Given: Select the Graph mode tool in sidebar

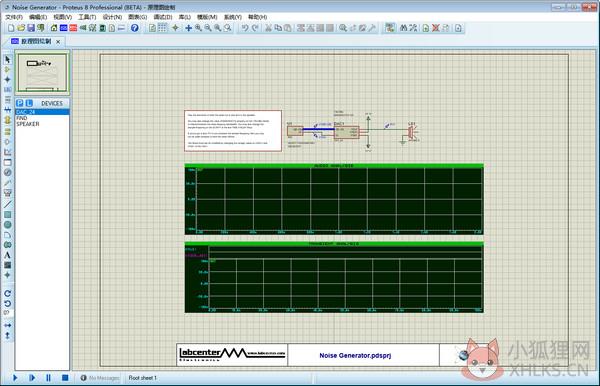Looking at the screenshot, I should point(7,152).
